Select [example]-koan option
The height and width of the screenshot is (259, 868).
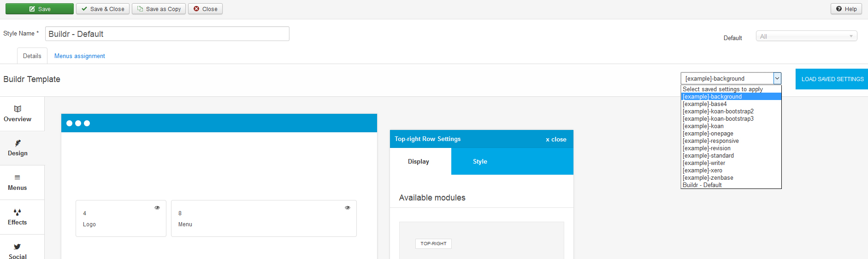coord(731,126)
